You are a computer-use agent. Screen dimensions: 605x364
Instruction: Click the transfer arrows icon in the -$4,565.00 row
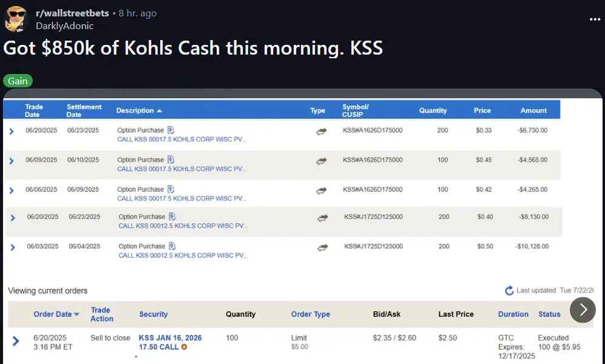322,161
